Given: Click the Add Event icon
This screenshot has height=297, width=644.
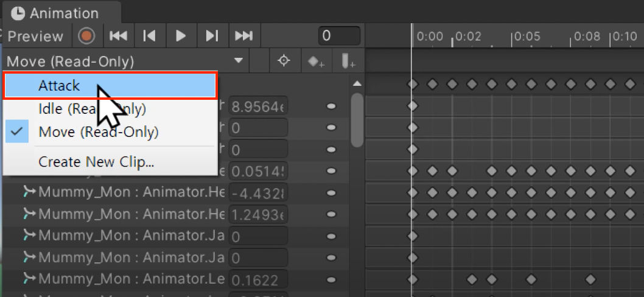Looking at the screenshot, I should [348, 61].
